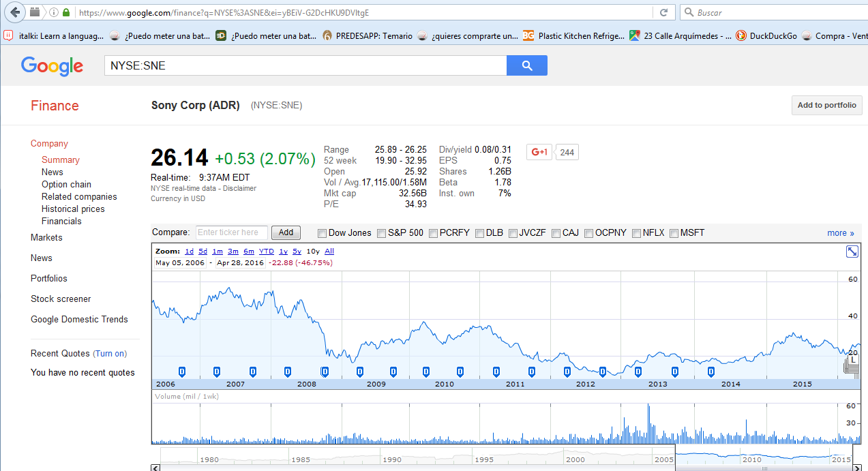Expand the chart to fullscreen icon
868x471 pixels.
(x=852, y=252)
